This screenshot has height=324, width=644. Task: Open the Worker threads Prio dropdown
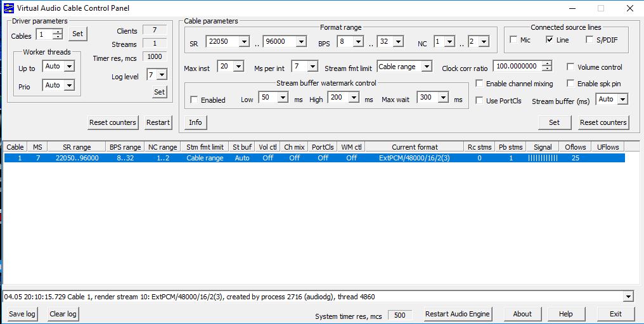pyautogui.click(x=70, y=86)
